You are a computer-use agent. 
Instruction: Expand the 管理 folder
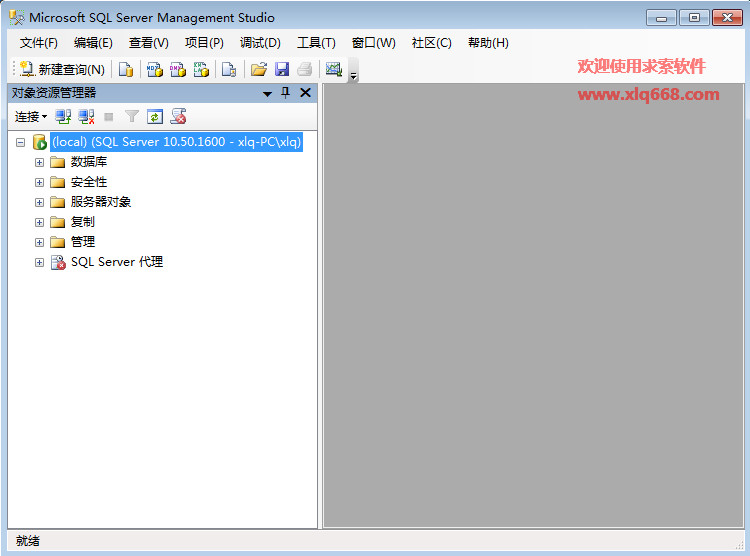(39, 243)
